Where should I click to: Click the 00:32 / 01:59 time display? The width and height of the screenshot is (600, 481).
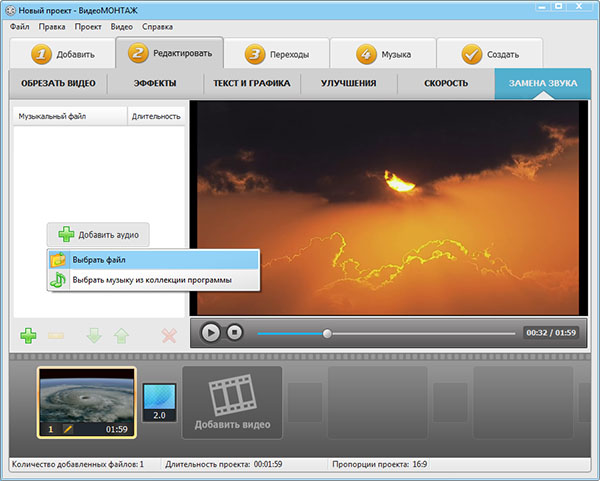click(x=551, y=333)
